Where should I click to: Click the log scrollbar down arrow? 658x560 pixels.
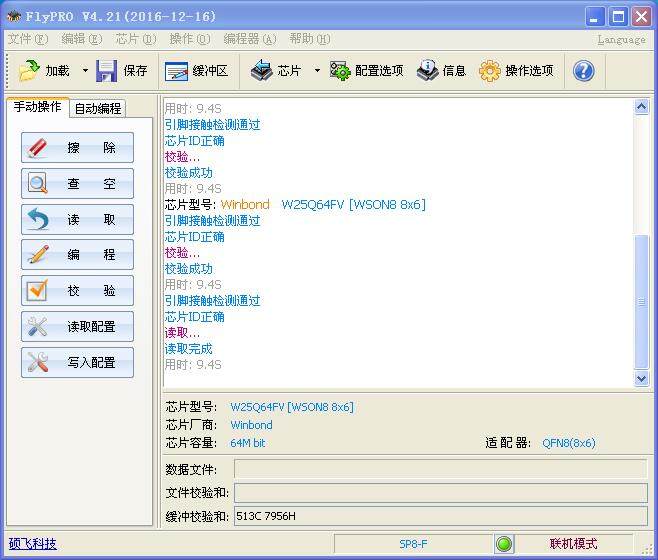(x=642, y=379)
